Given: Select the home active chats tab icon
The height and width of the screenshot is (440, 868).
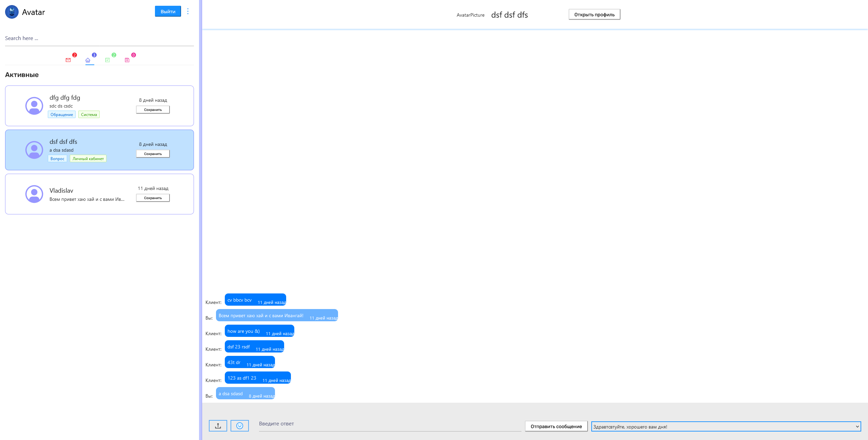Looking at the screenshot, I should [x=88, y=60].
